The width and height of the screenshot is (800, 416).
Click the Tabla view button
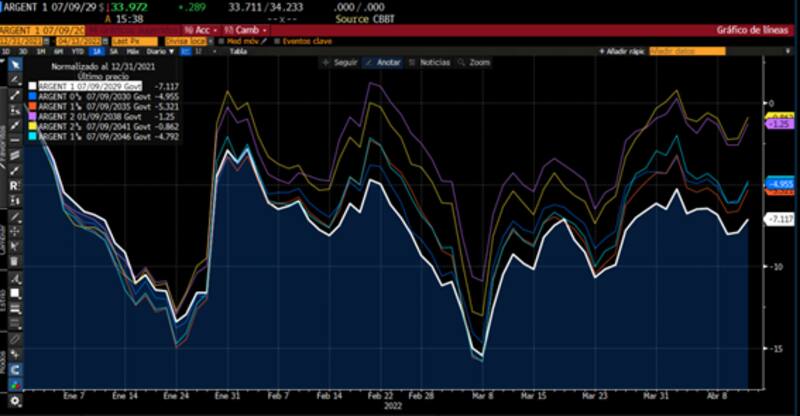[239, 50]
